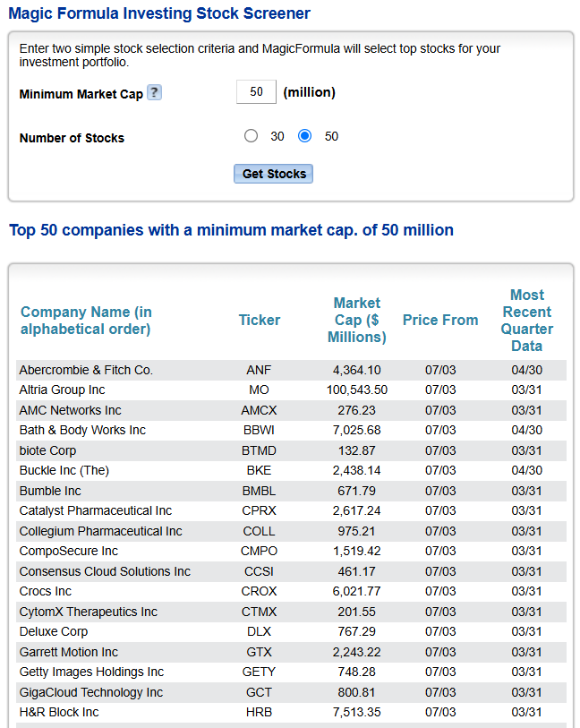Click the GCT ticker symbol

coord(259,693)
